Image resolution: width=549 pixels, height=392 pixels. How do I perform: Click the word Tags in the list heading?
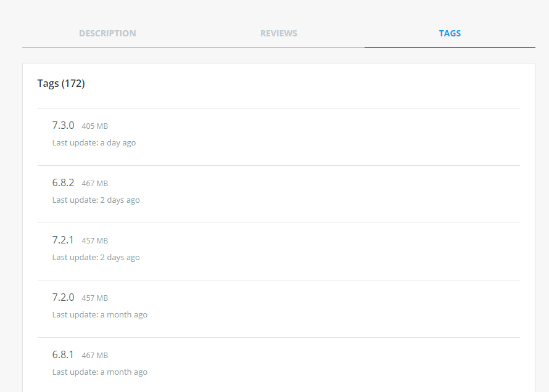[48, 83]
